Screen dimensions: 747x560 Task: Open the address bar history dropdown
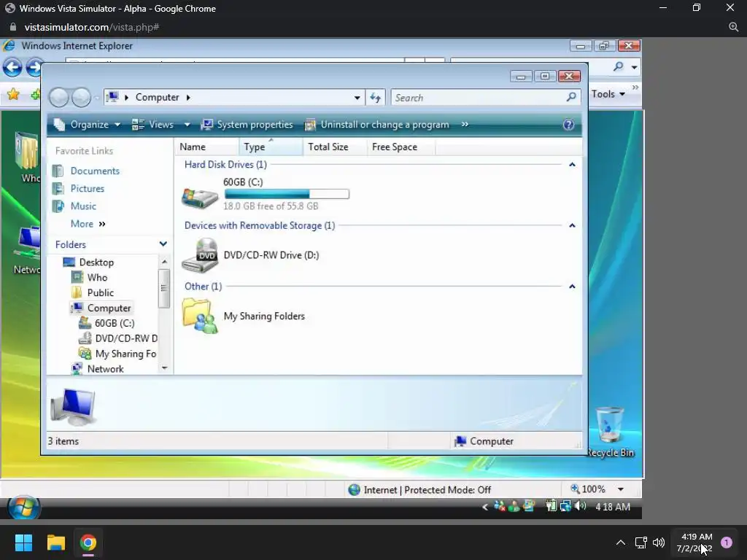click(x=357, y=98)
